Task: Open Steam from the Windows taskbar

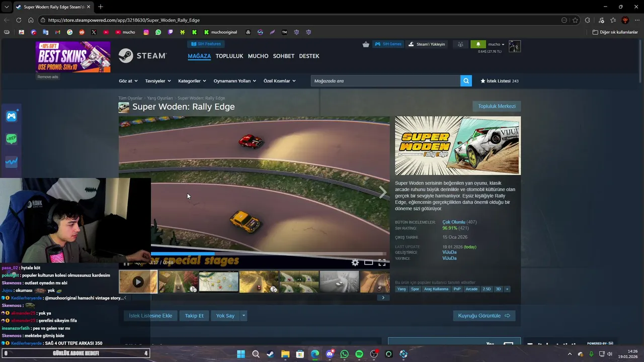Action: pos(270,354)
